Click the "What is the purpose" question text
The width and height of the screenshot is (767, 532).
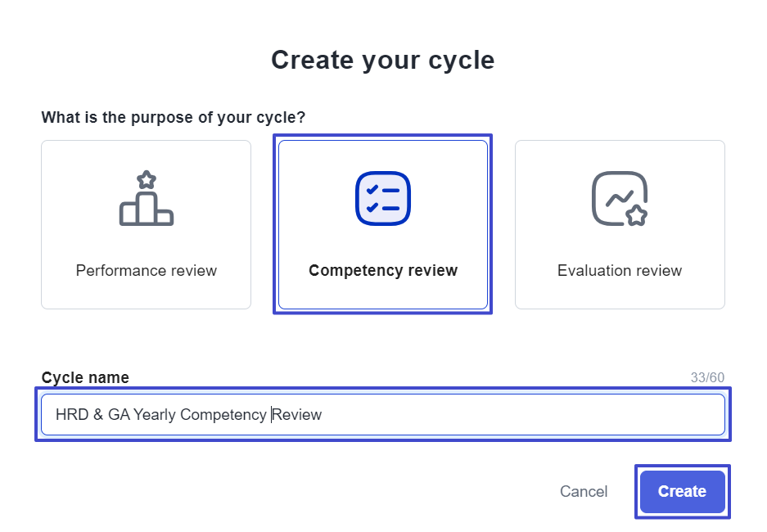pos(174,117)
